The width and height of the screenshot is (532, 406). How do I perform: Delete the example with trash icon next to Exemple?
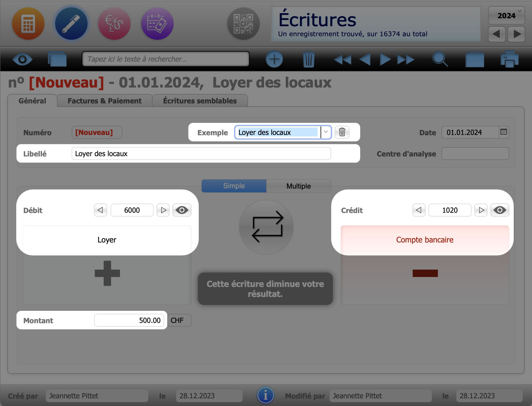pos(342,132)
